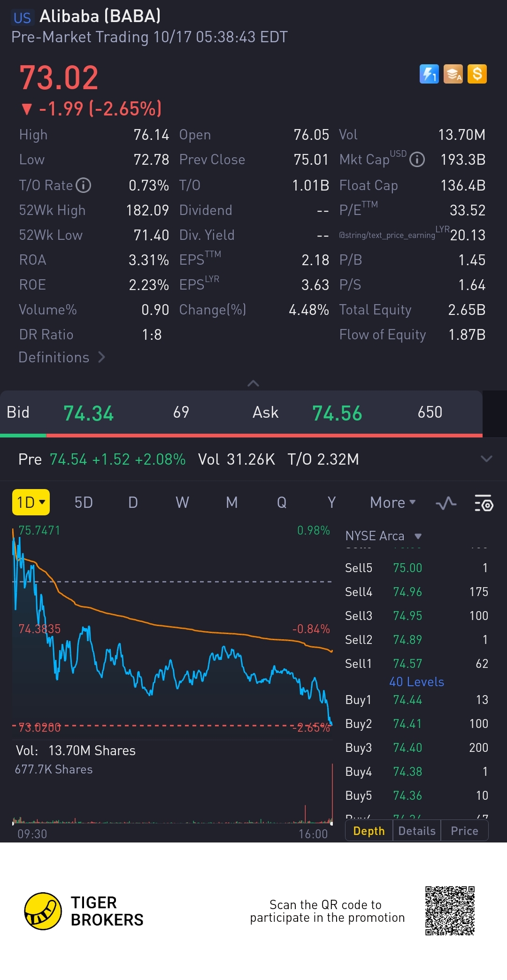Tap the info icon beside Mkt Cap
This screenshot has width=507, height=980.
pyautogui.click(x=417, y=160)
